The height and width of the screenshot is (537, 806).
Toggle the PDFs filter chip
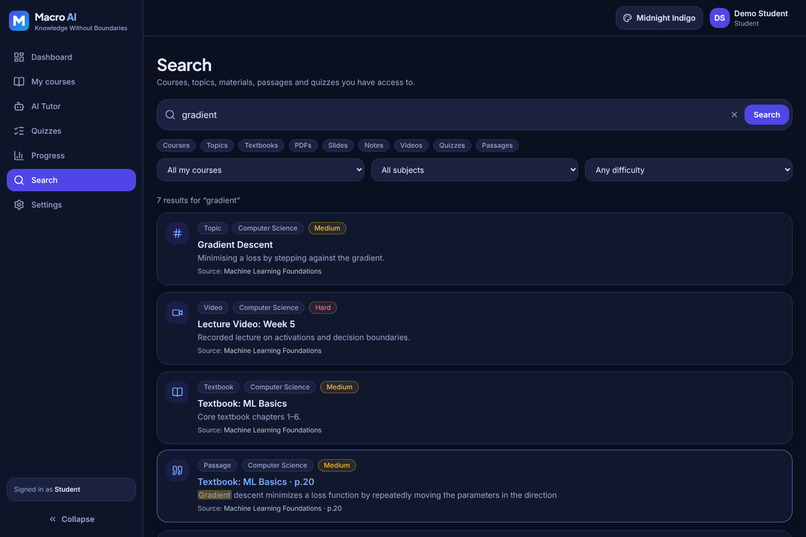point(303,145)
